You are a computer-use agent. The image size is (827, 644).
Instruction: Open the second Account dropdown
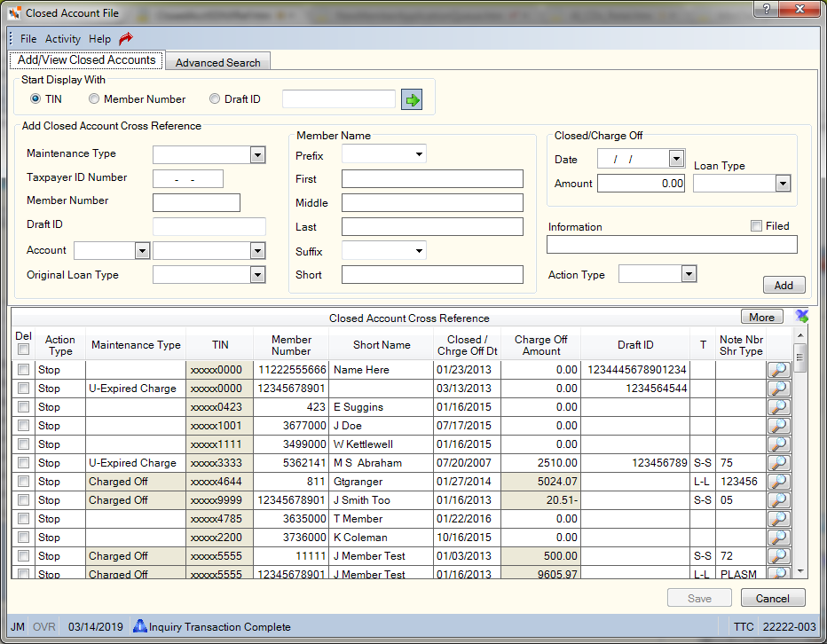click(257, 250)
